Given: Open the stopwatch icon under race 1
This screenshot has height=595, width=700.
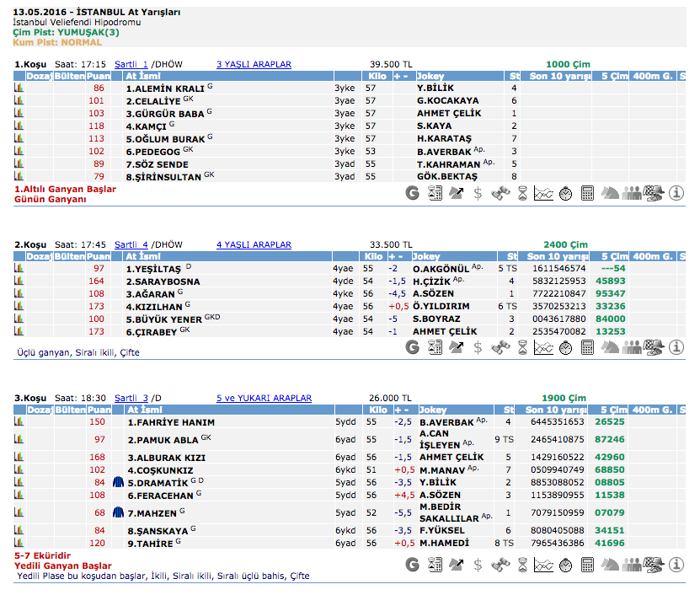Looking at the screenshot, I should pos(565,193).
